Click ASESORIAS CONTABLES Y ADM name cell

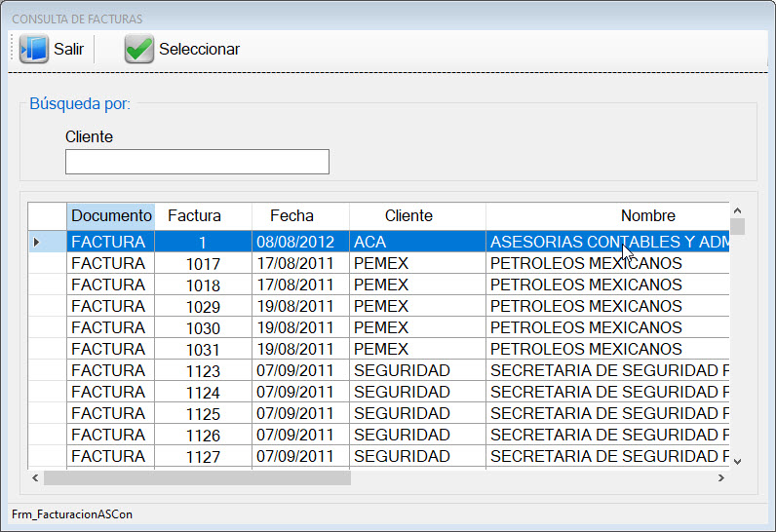(607, 242)
